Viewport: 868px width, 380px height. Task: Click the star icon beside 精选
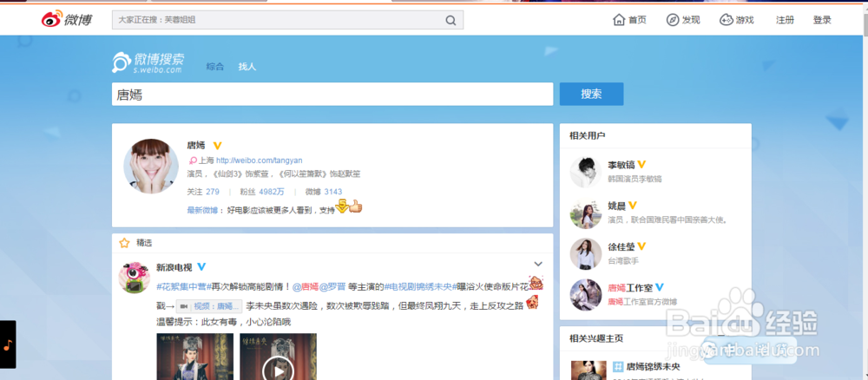pos(124,243)
